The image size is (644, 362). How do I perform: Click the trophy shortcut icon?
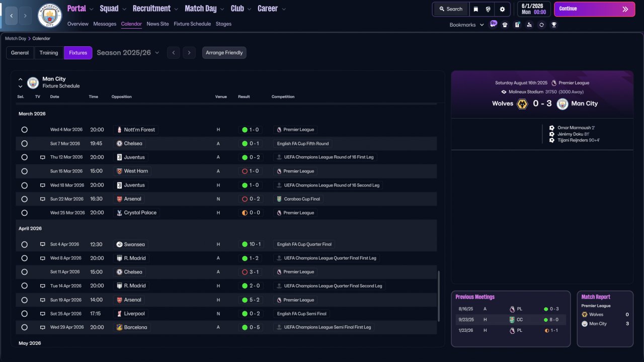pos(554,25)
